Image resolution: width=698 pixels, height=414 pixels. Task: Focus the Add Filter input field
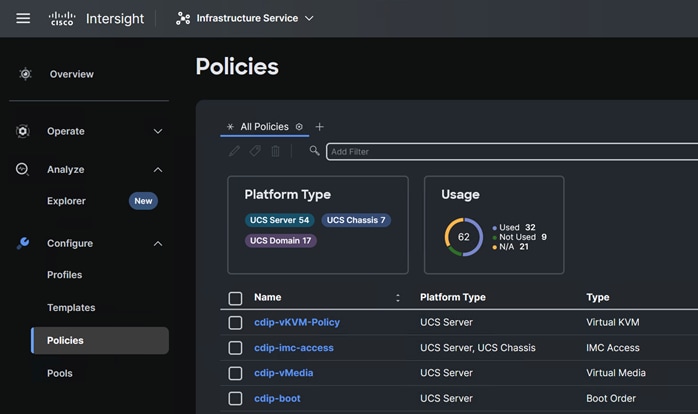click(x=512, y=151)
